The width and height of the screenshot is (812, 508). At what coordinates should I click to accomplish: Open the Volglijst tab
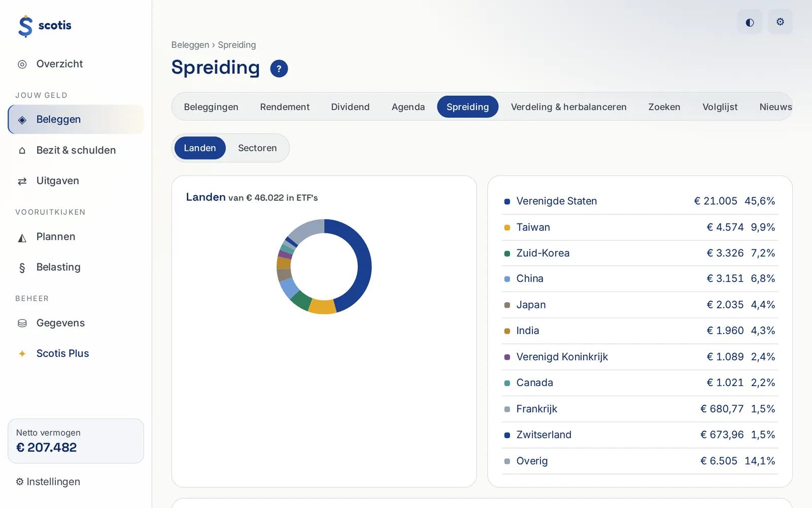point(720,107)
